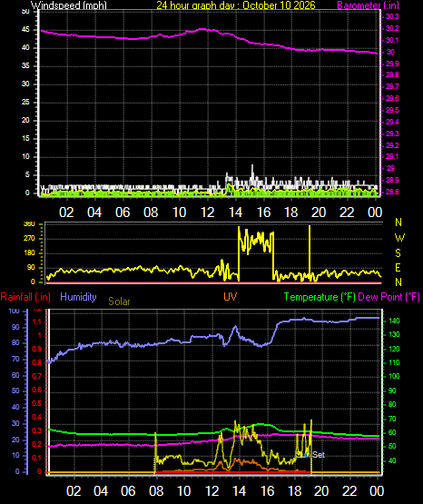The image size is (423, 504).
Task: Click the 15 mark on windspeed axis
Action: click(25, 139)
